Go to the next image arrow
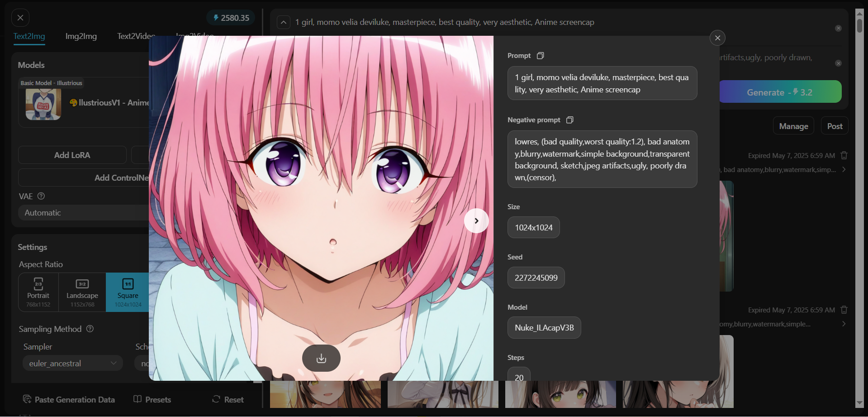 [x=476, y=220]
